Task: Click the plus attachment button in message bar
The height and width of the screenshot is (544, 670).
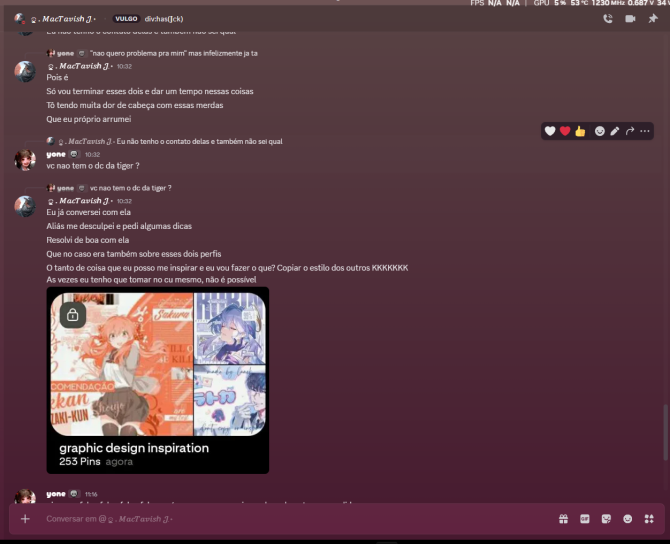Action: click(25, 519)
